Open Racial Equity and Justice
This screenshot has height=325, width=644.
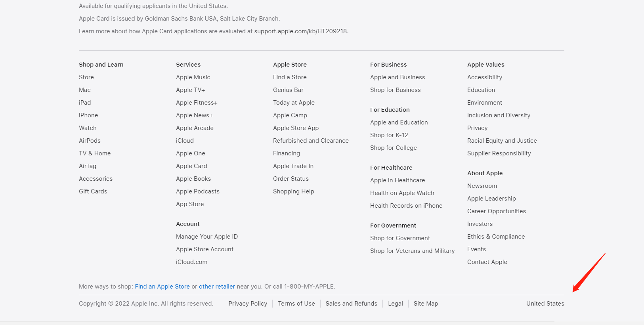(502, 141)
